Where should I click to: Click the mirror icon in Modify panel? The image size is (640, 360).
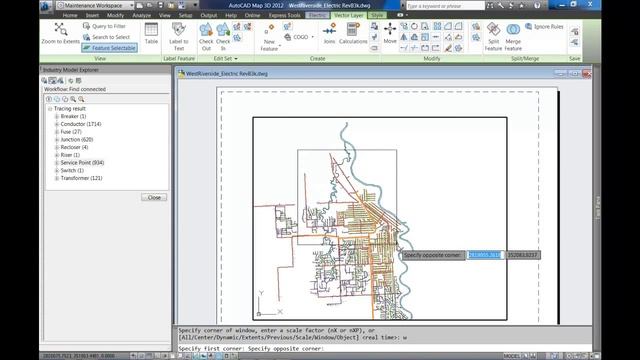click(404, 37)
